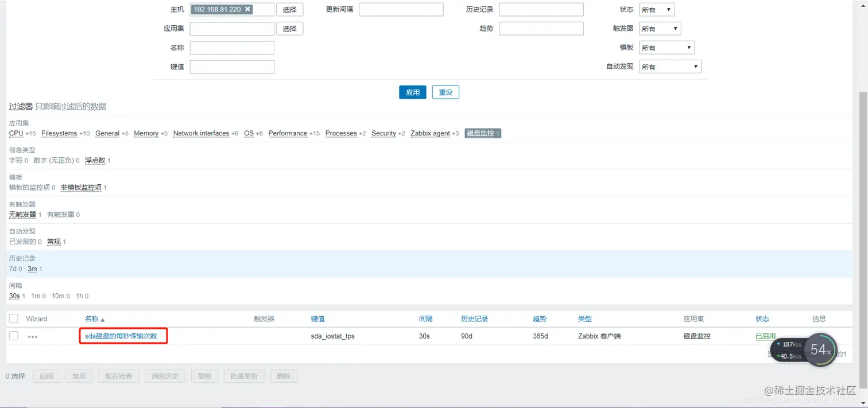Click 365d trend value

(x=540, y=336)
